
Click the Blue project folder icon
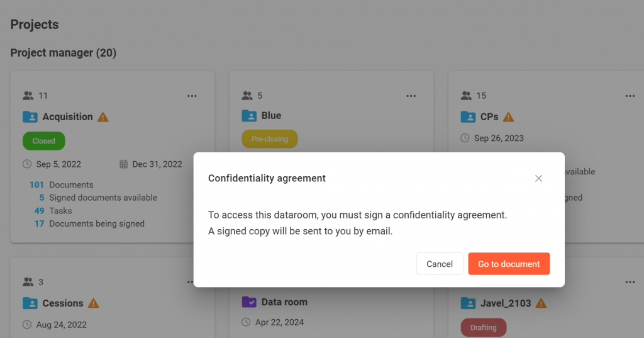click(x=249, y=116)
